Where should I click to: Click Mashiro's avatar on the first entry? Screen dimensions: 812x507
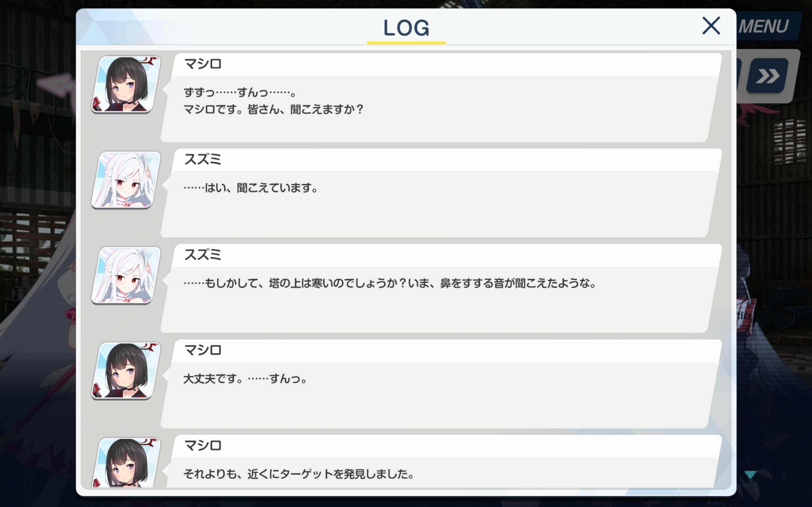point(126,85)
